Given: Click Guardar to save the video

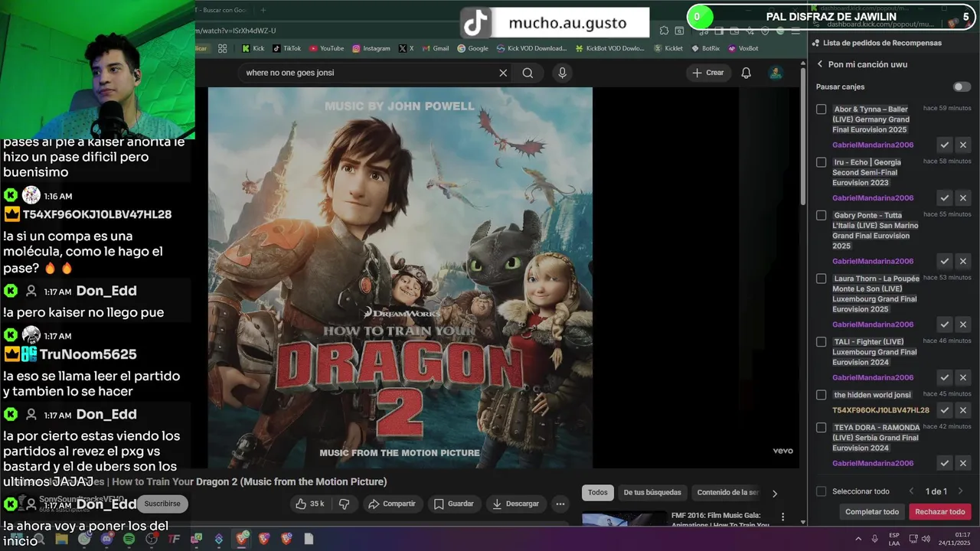Looking at the screenshot, I should (454, 504).
